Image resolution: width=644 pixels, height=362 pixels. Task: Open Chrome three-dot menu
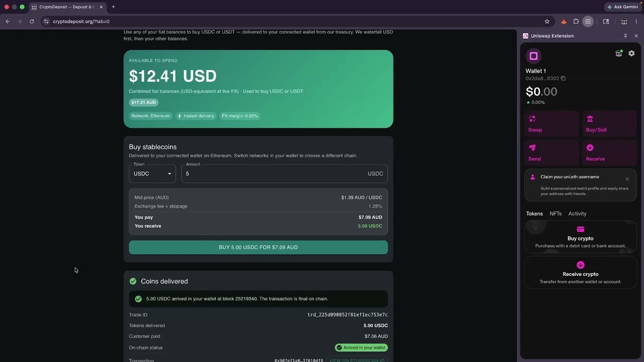[636, 22]
